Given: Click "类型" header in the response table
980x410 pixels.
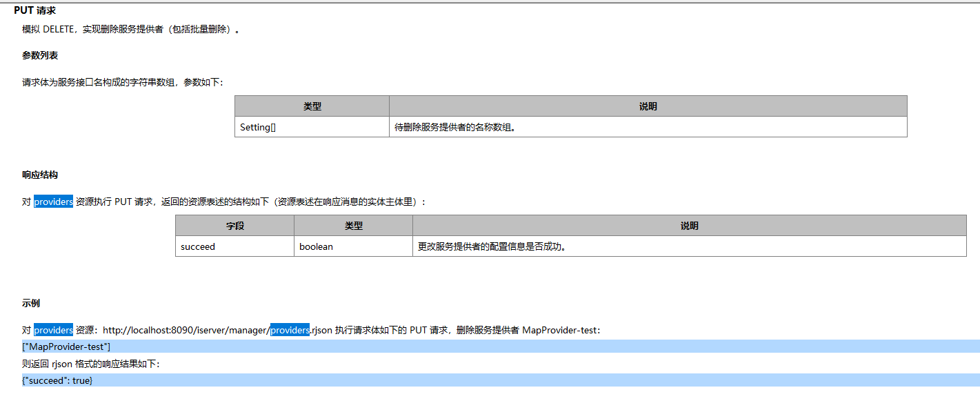Looking at the screenshot, I should click(x=353, y=226).
